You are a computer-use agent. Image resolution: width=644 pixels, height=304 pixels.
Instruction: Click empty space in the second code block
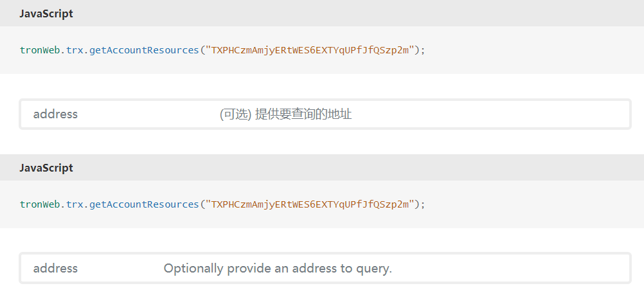(534, 204)
